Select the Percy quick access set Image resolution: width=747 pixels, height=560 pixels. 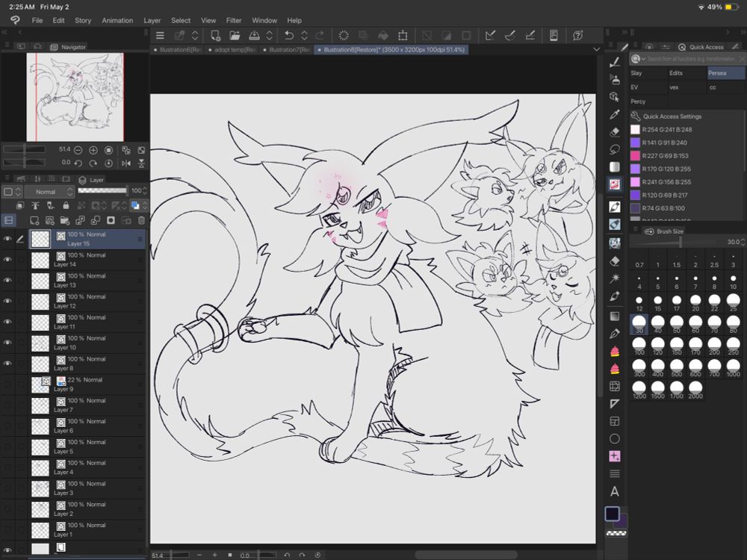(x=648, y=102)
